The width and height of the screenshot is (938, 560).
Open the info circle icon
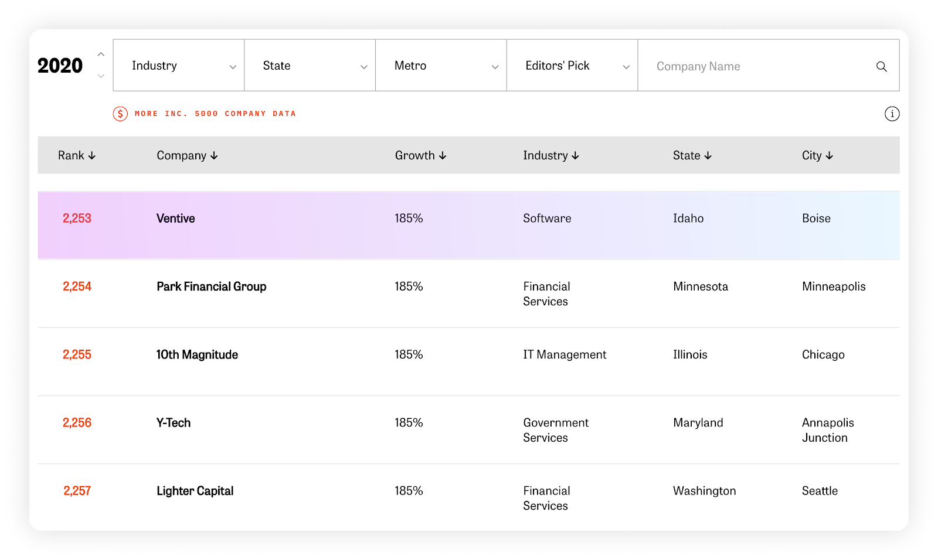coord(892,114)
